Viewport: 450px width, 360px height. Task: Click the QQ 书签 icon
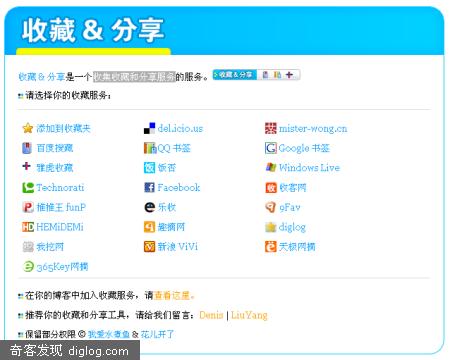pos(150,148)
